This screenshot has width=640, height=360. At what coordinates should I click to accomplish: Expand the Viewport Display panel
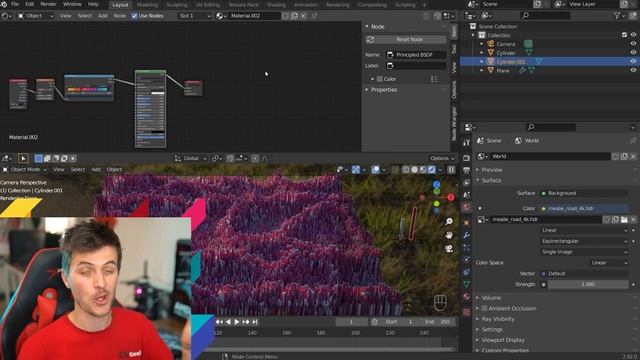pyautogui.click(x=502, y=340)
